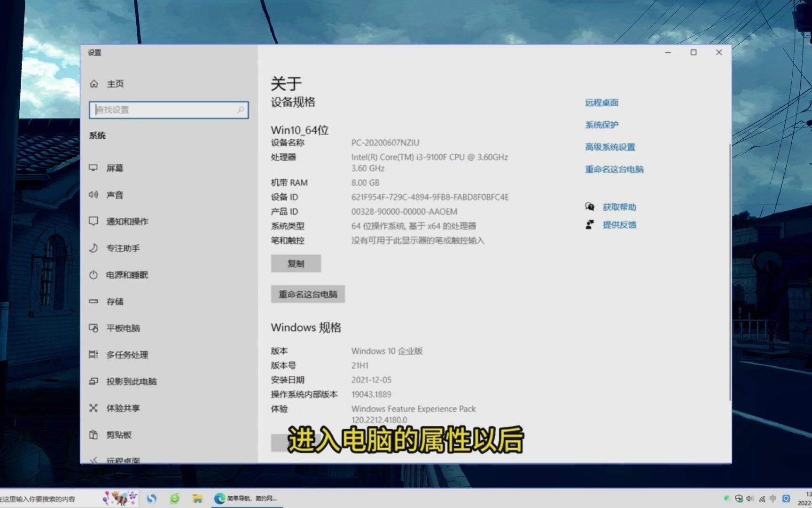Open 存储 storage settings
The image size is (812, 508).
click(114, 302)
